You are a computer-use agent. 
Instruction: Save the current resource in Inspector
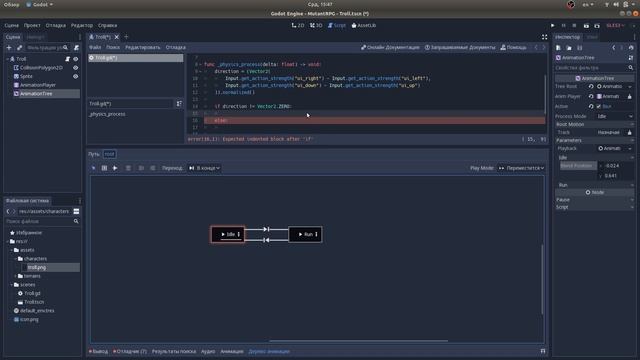point(580,48)
